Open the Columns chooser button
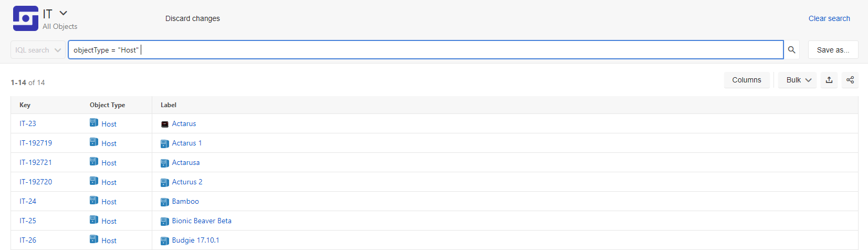 pos(747,80)
